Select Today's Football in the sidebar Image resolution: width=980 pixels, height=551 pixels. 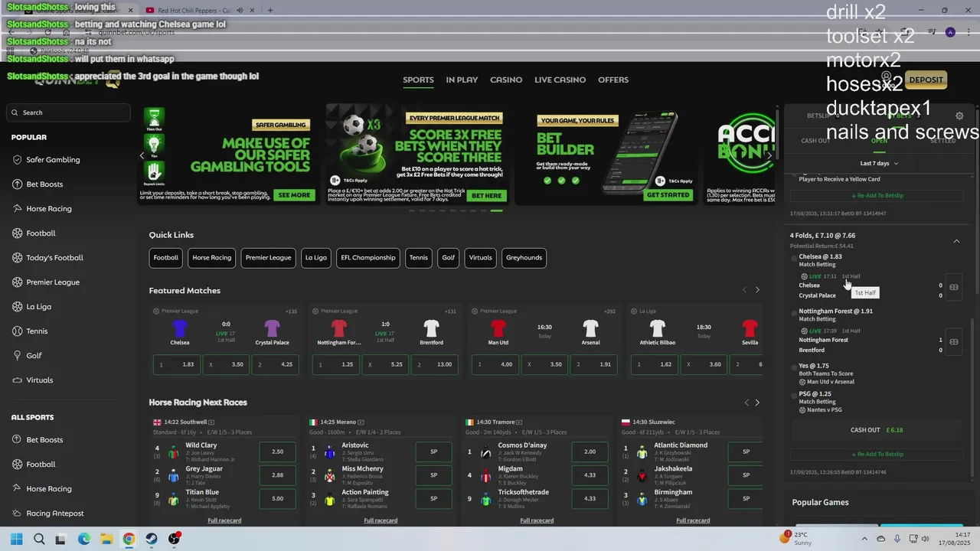pos(48,258)
